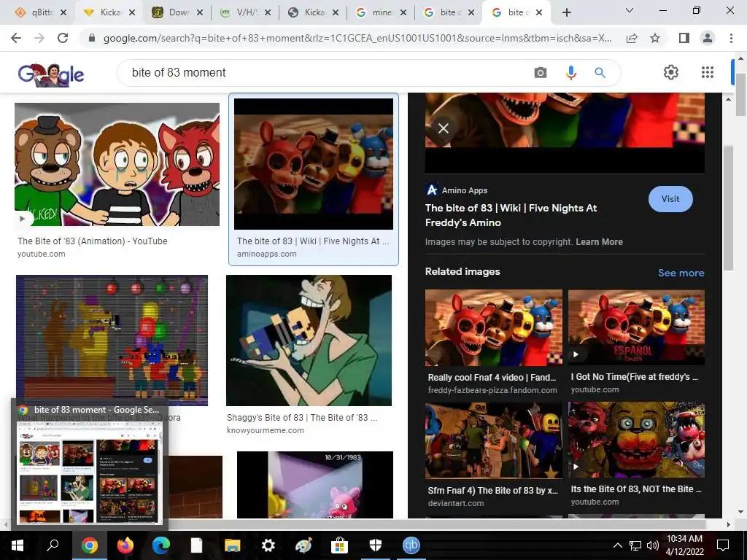Share this page from the address bar
The image size is (747, 560).
(632, 38)
